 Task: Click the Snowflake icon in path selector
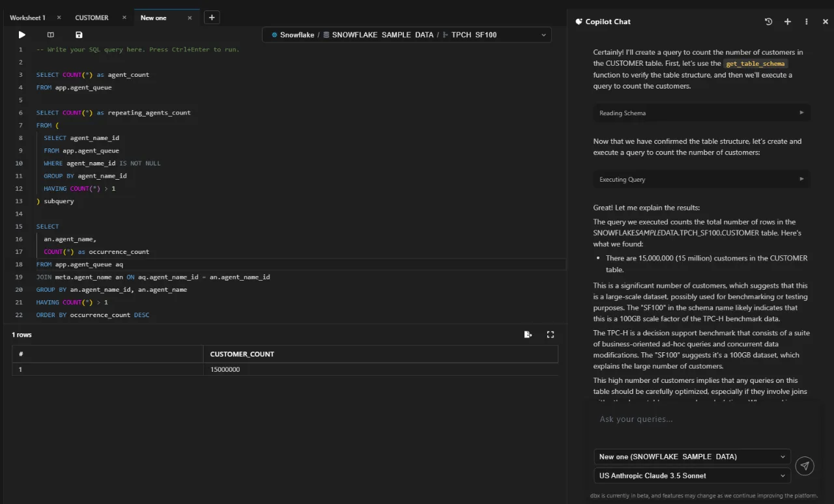274,35
